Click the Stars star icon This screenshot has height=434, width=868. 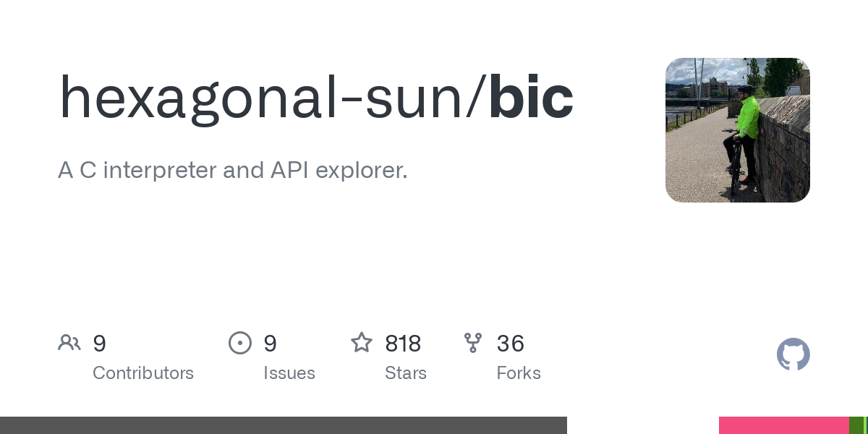[x=362, y=343]
